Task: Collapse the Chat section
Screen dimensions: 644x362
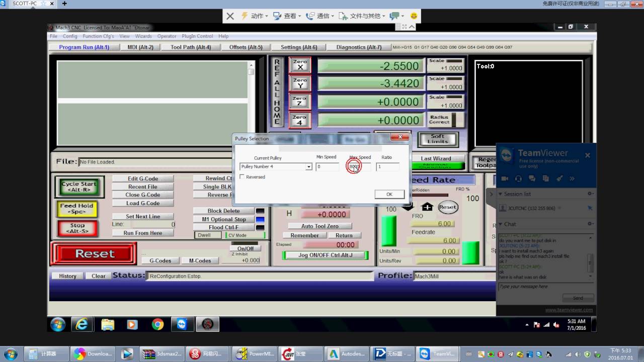Action: (501, 224)
